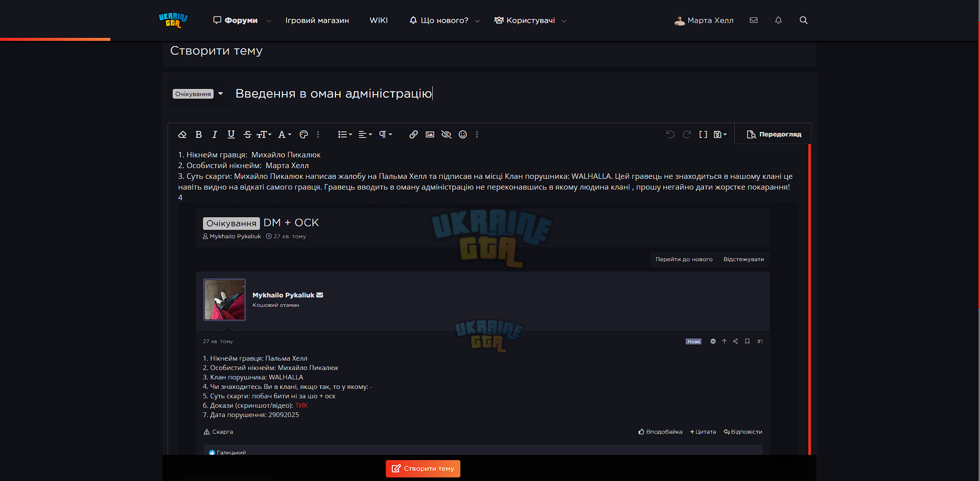This screenshot has height=481, width=980.
Task: Go to the WIKI page
Action: click(x=379, y=20)
